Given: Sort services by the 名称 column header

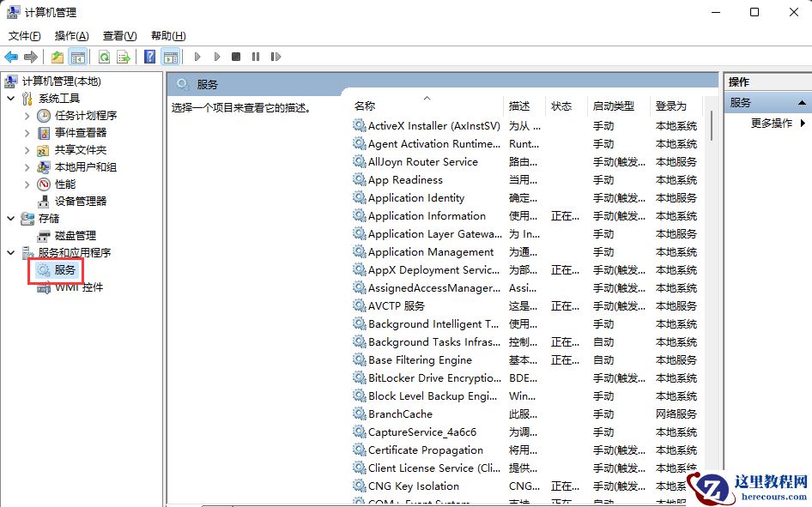Looking at the screenshot, I should (365, 106).
